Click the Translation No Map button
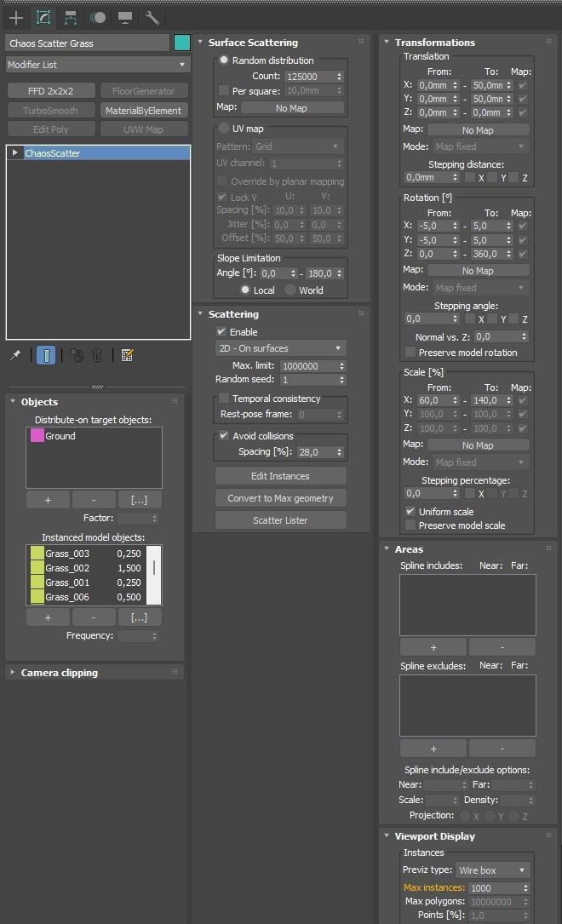 pyautogui.click(x=478, y=130)
